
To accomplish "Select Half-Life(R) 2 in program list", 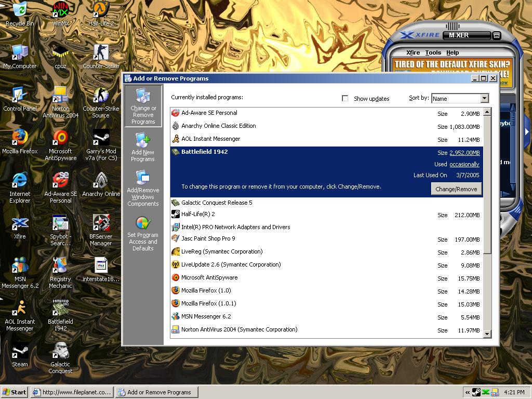I will click(x=326, y=215).
